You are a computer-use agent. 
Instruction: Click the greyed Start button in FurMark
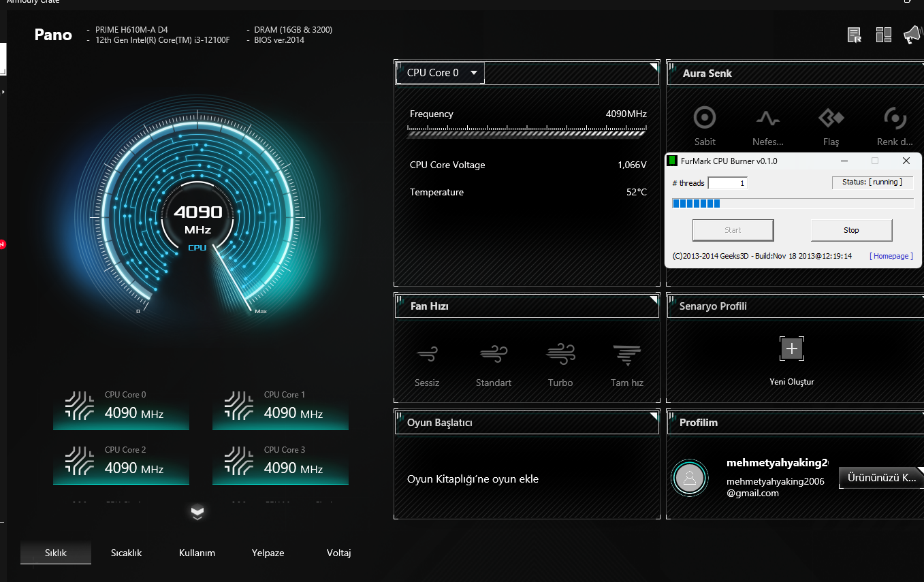733,230
